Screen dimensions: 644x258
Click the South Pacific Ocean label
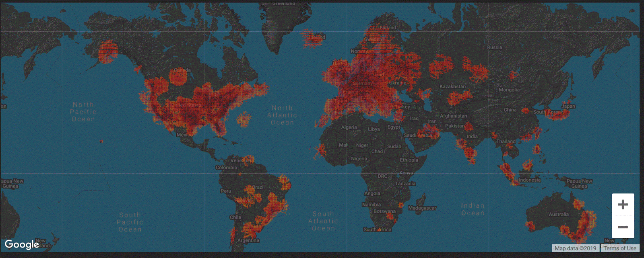pos(130,222)
